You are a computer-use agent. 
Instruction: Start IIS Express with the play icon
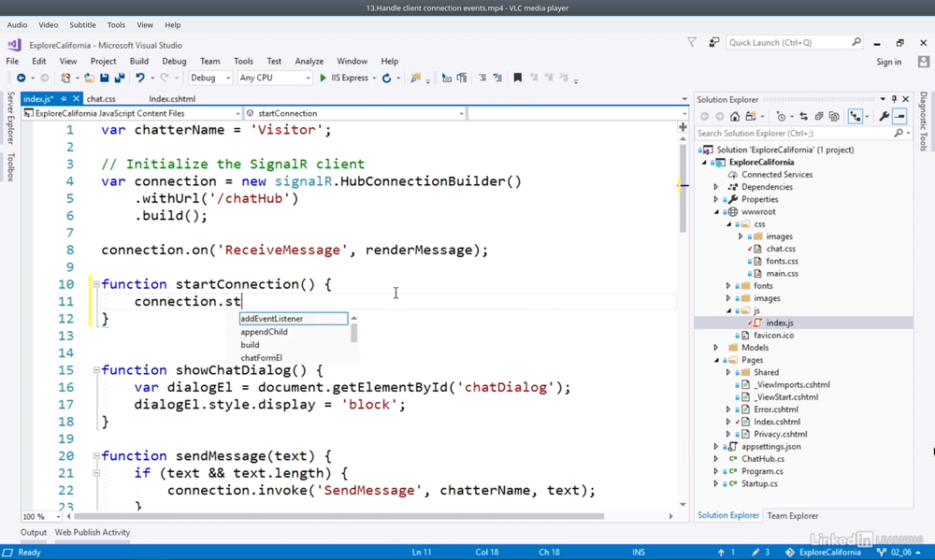tap(323, 79)
